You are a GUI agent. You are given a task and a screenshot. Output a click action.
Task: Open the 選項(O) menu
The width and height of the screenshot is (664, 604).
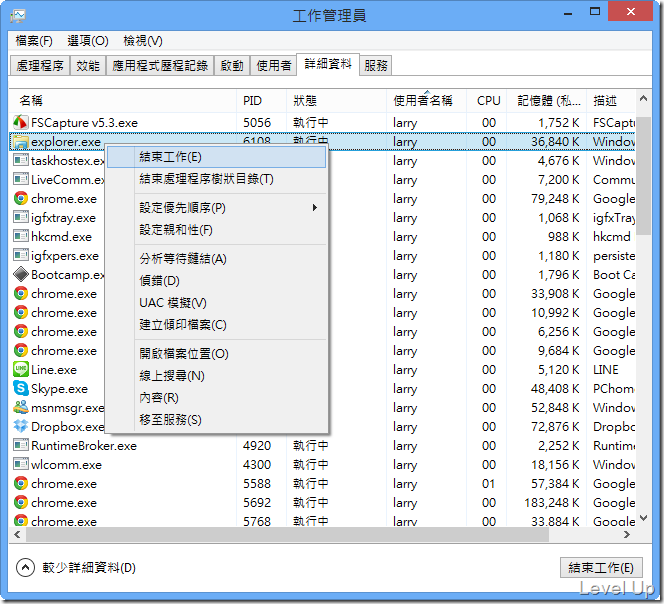[88, 41]
